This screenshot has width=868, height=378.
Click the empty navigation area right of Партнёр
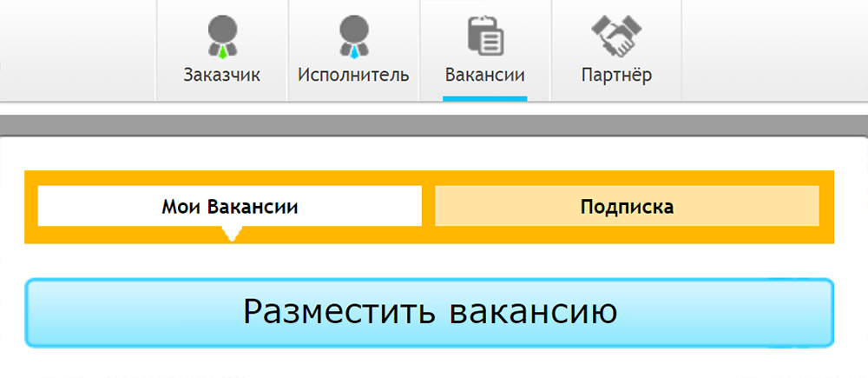pyautogui.click(x=773, y=50)
